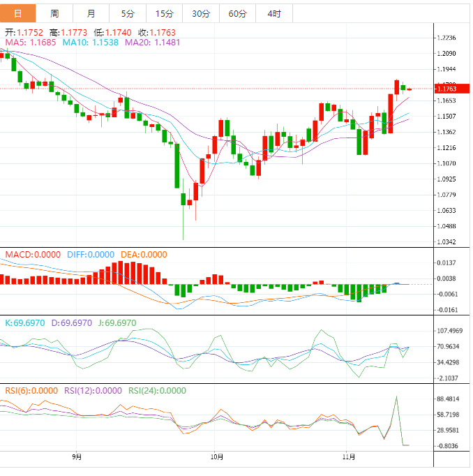Click the 0.0137 MACD axis label
This screenshot has width=473, height=476.
(x=446, y=263)
